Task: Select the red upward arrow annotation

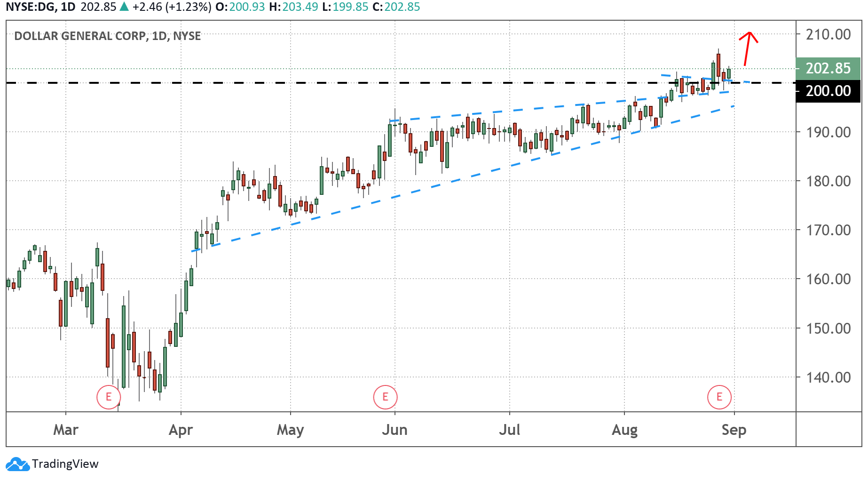Action: [748, 47]
